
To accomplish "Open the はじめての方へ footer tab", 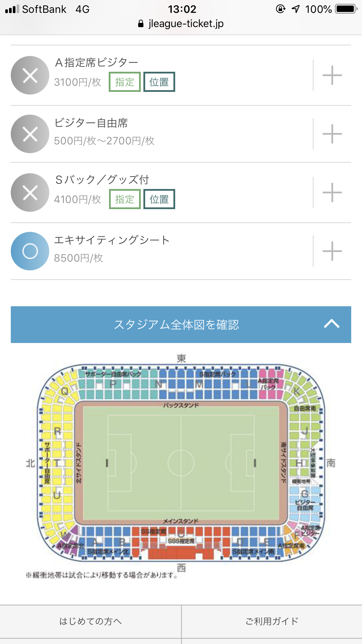I will click(x=90, y=621).
